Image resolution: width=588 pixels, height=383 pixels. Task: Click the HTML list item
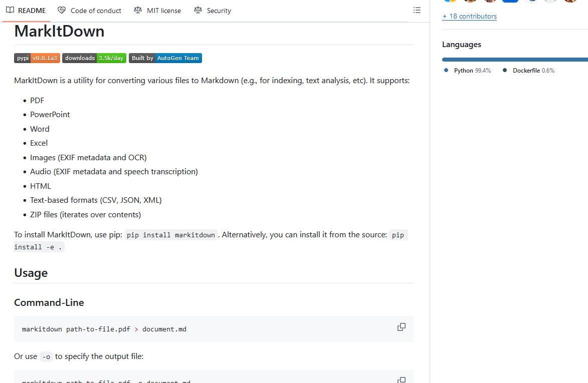(x=41, y=186)
